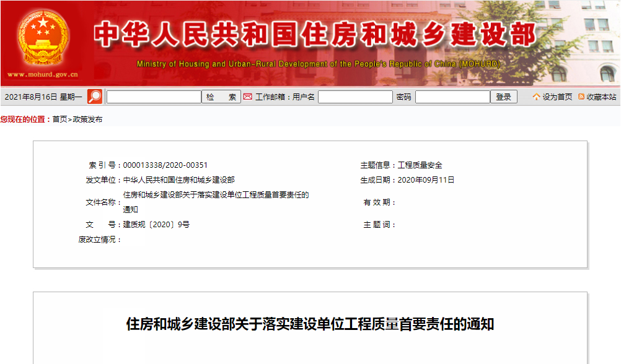Screen dimensions: 621x364
Task: Click the national emblem logo
Action: point(43,38)
